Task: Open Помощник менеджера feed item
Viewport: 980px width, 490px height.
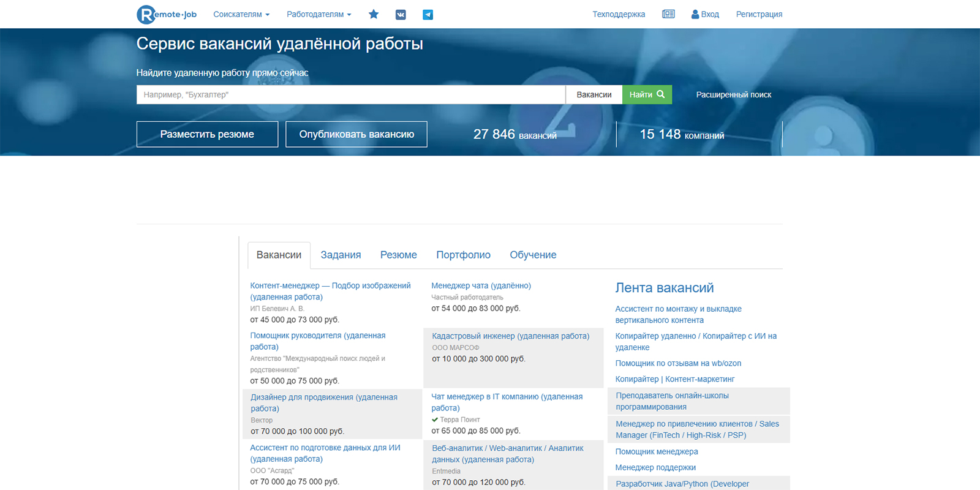Action: pyautogui.click(x=657, y=451)
